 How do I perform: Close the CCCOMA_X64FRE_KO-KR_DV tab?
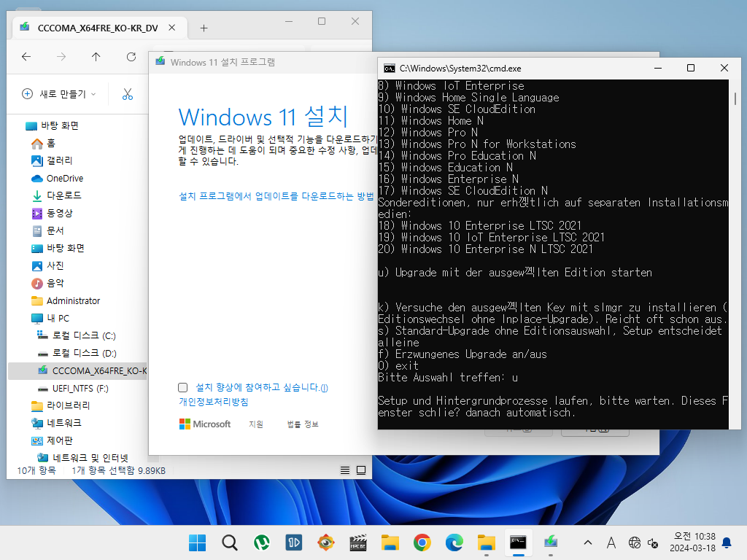tap(172, 28)
